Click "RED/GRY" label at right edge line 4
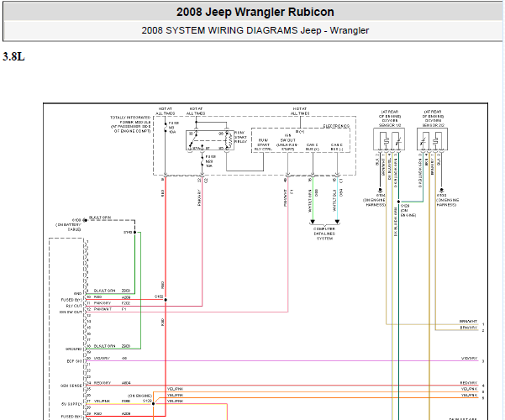Screen dimensions: 505x420 point(469,383)
